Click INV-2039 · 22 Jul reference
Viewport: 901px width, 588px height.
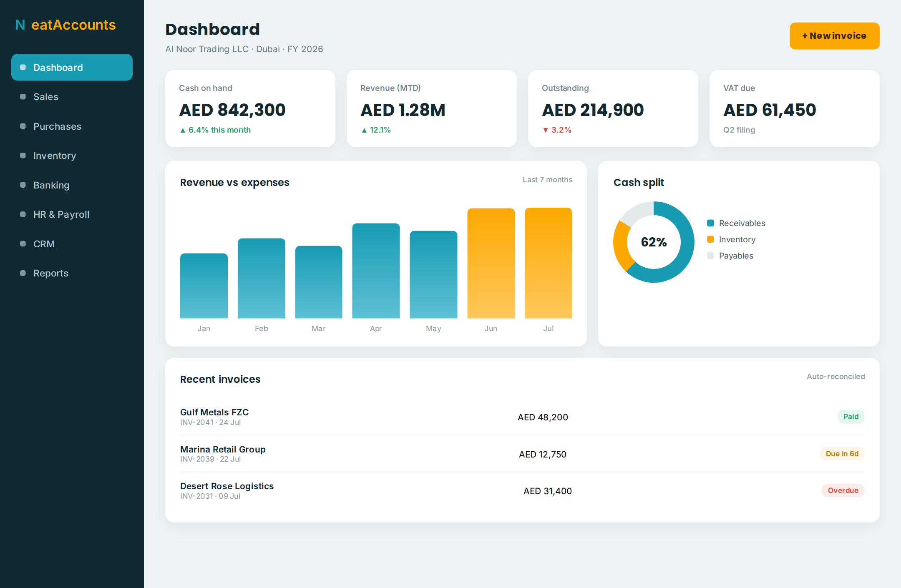pyautogui.click(x=210, y=459)
